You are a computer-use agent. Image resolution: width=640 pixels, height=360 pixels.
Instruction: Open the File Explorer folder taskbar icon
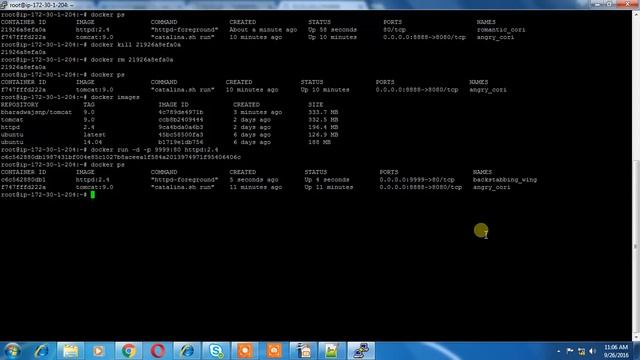coord(70,351)
